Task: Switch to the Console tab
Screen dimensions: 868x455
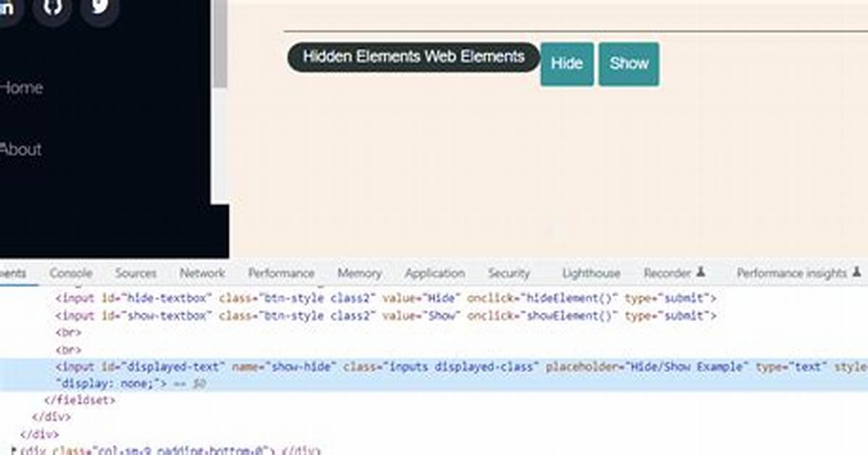Action: click(71, 273)
